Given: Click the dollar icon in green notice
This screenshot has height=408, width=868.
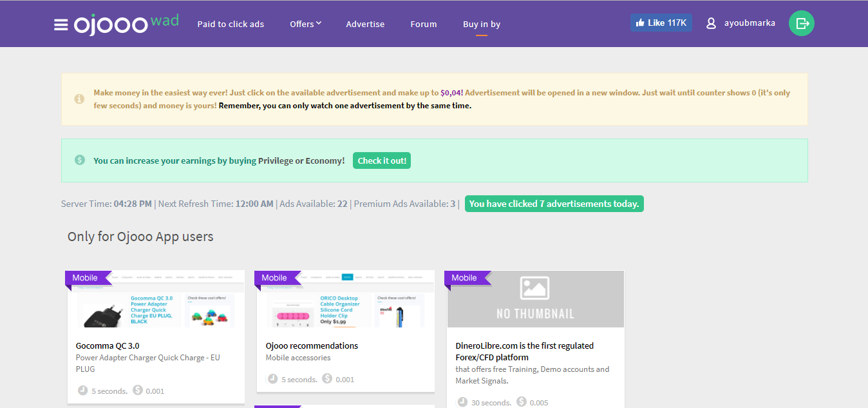Looking at the screenshot, I should point(80,160).
